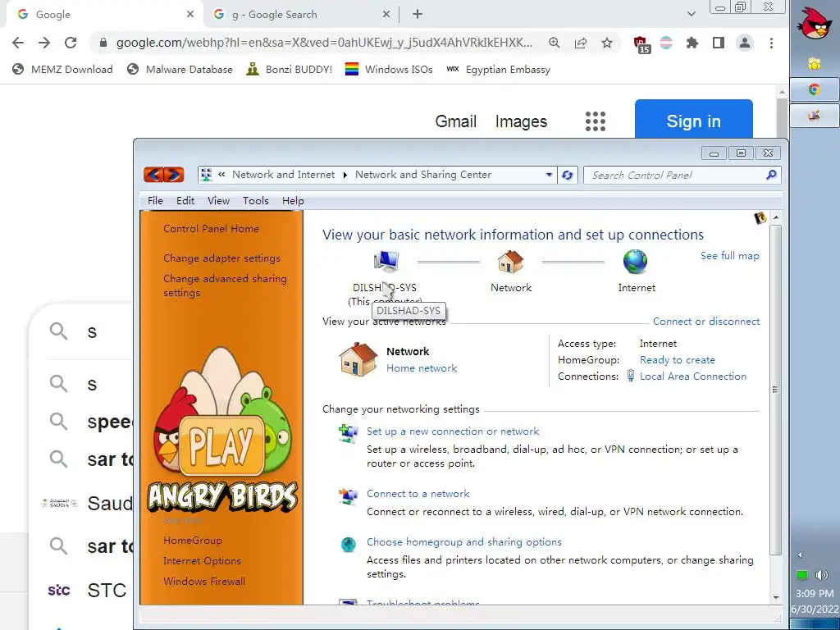The width and height of the screenshot is (840, 630).
Task: Click Connect or disconnect link
Action: (706, 322)
